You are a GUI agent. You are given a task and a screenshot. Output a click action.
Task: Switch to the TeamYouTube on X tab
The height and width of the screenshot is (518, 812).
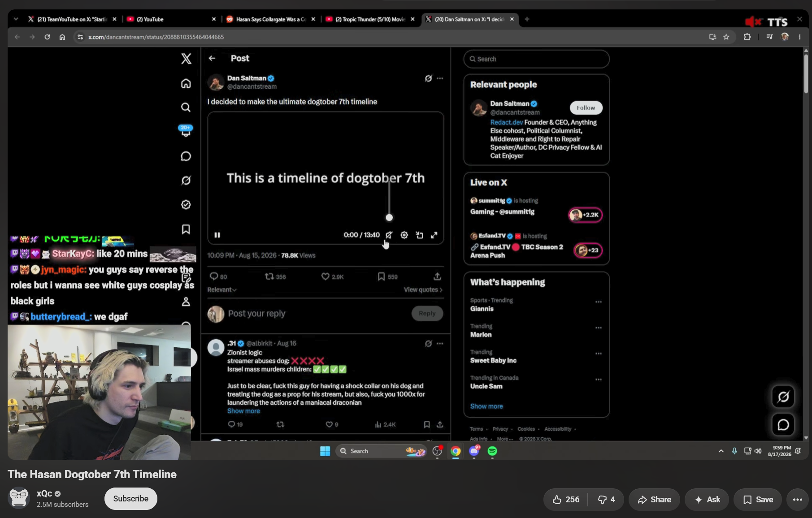72,19
